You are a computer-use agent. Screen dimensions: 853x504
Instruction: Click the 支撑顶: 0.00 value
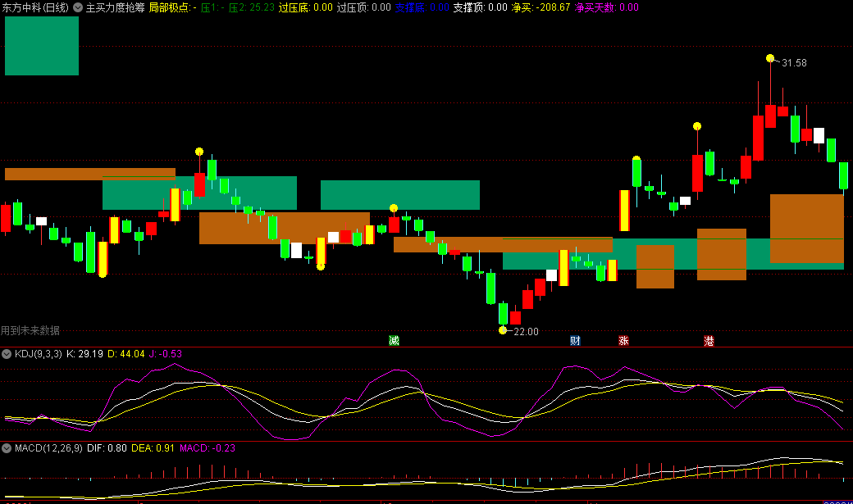[481, 7]
